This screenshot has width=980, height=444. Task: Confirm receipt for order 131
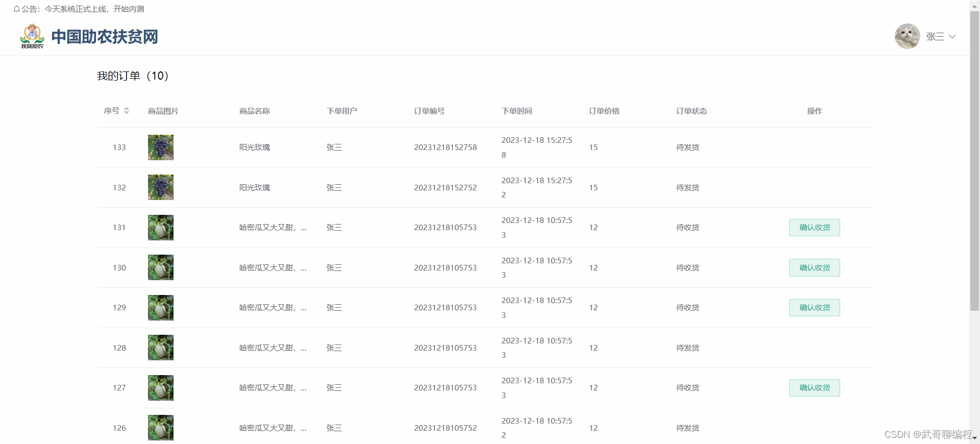click(814, 228)
